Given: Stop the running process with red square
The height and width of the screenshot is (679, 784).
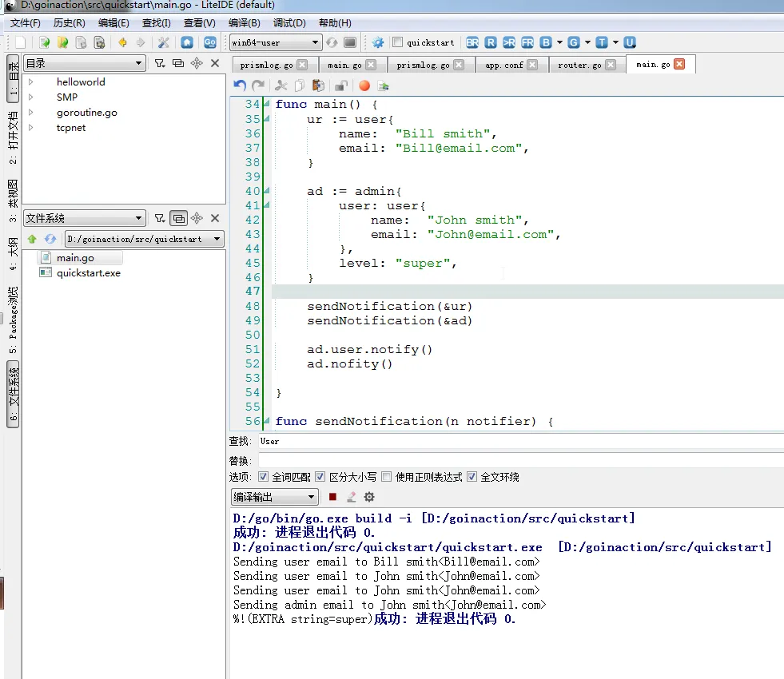Looking at the screenshot, I should click(332, 497).
